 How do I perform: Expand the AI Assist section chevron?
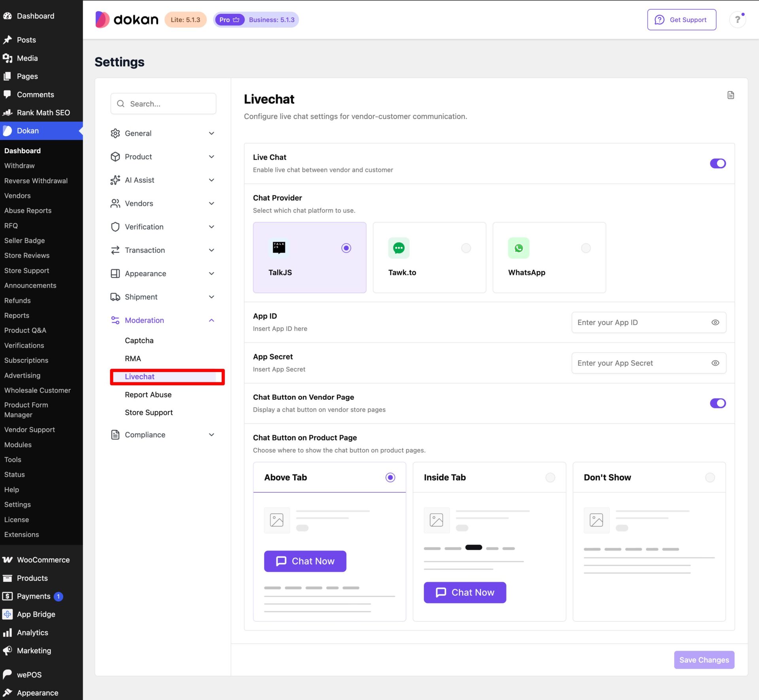click(211, 180)
